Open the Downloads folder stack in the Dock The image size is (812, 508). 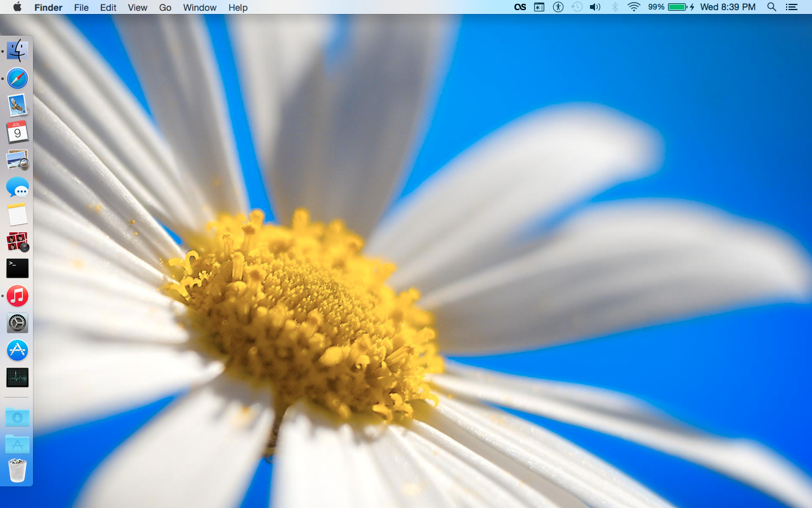(17, 417)
